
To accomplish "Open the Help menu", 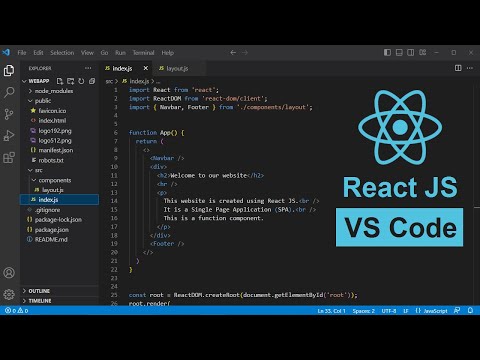I will click(x=168, y=53).
